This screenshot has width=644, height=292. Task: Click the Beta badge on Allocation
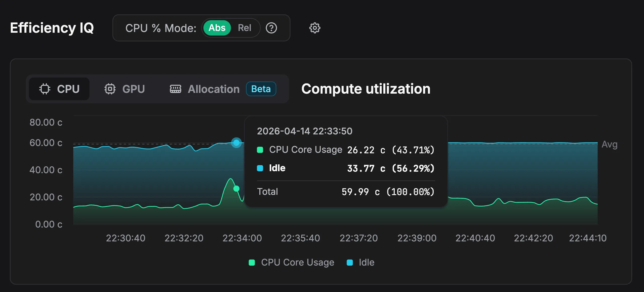click(x=261, y=89)
